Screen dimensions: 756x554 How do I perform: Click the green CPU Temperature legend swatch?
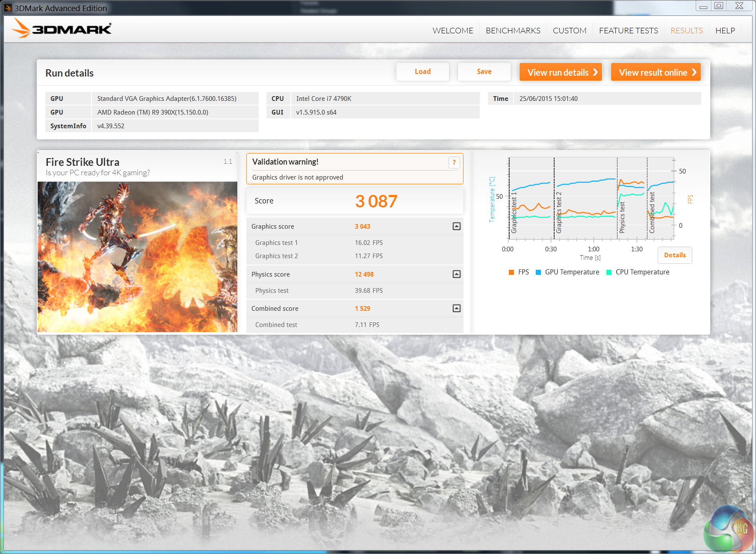609,272
